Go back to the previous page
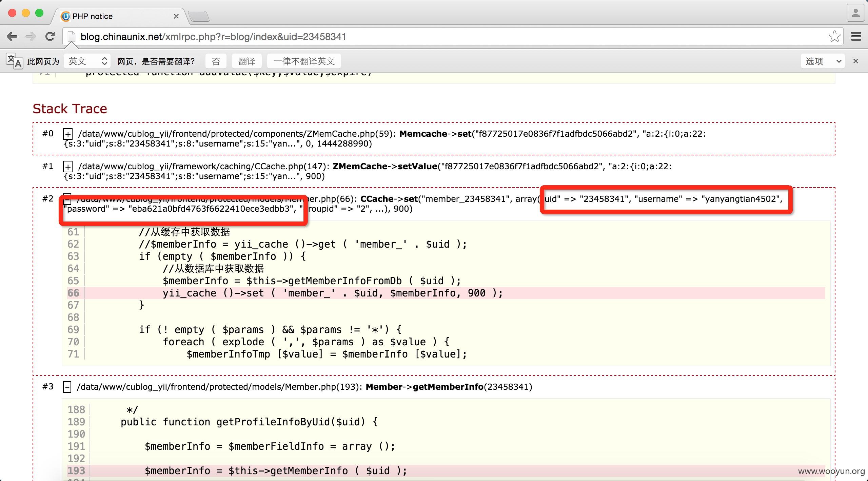This screenshot has height=481, width=868. pos(12,36)
